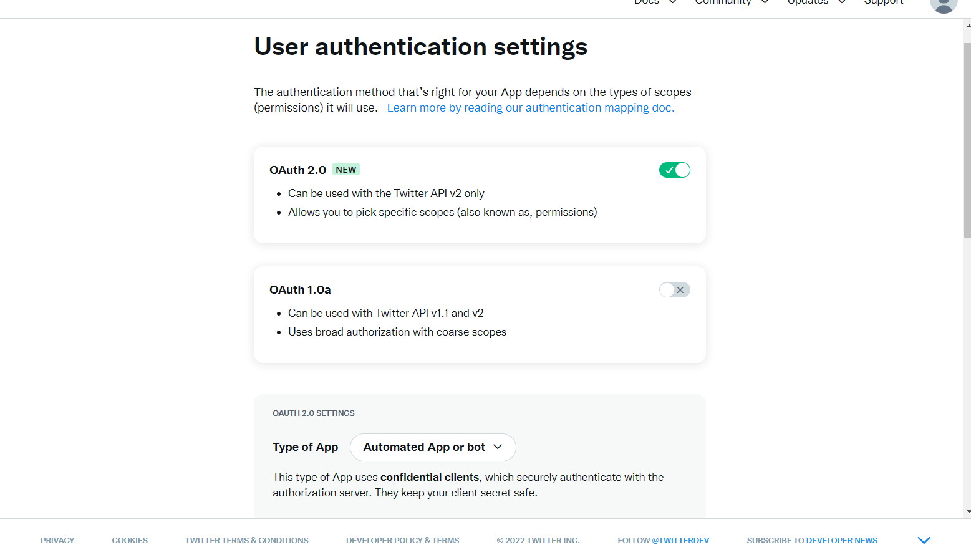Expand the Community menu chevron

(765, 2)
